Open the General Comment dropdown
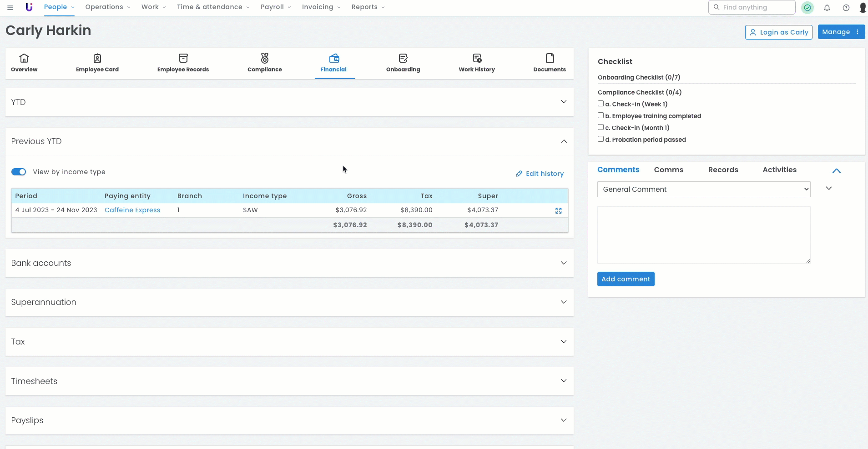 coord(703,189)
